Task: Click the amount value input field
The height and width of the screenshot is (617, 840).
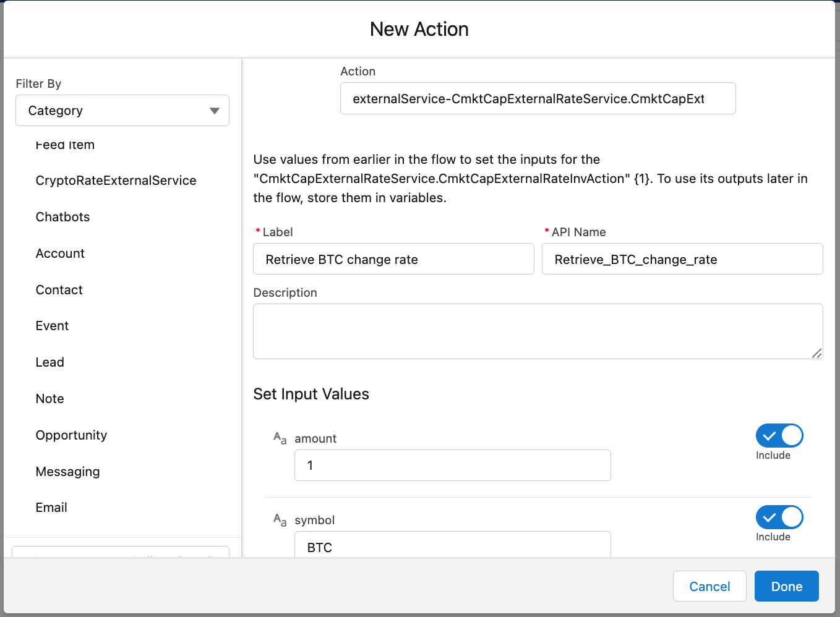Action: [452, 466]
